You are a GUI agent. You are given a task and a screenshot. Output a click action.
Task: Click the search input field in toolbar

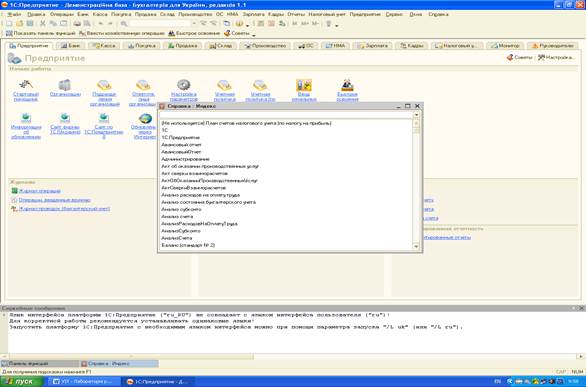160,24
